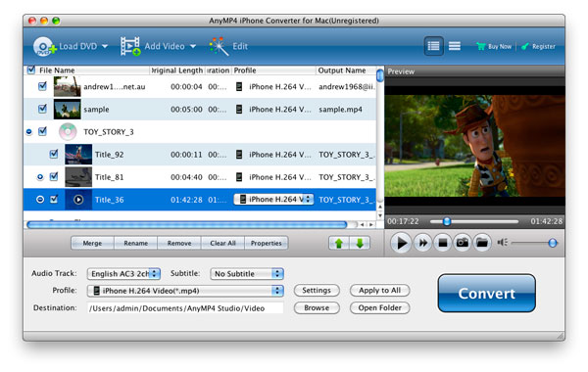Open Properties of selected file
Image resolution: width=588 pixels, height=372 pixels.
[267, 243]
